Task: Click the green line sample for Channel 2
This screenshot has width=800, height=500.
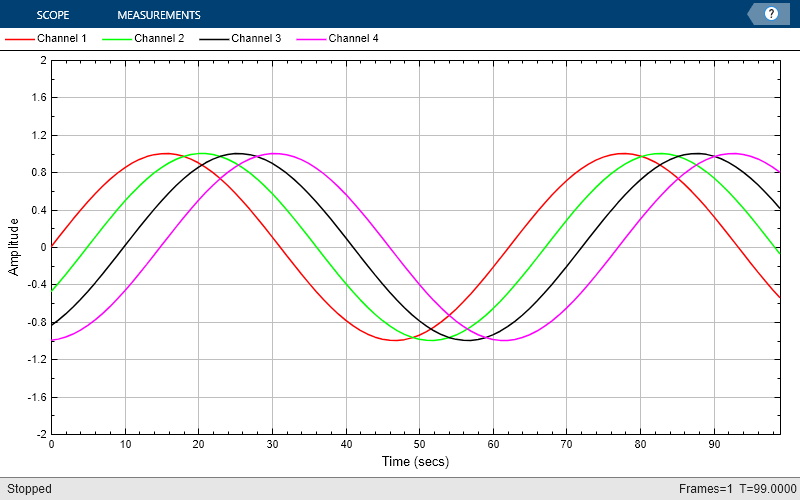Action: coord(118,39)
